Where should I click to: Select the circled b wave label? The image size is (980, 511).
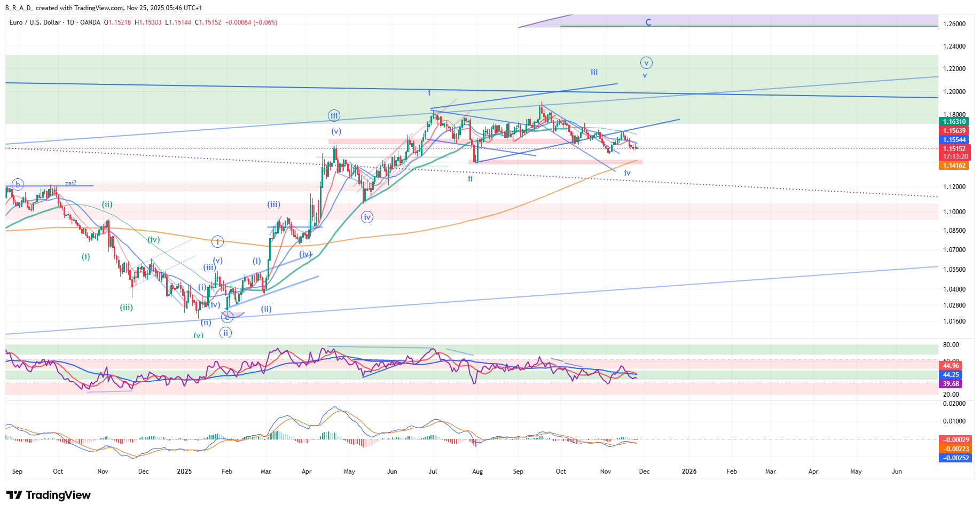pos(18,185)
